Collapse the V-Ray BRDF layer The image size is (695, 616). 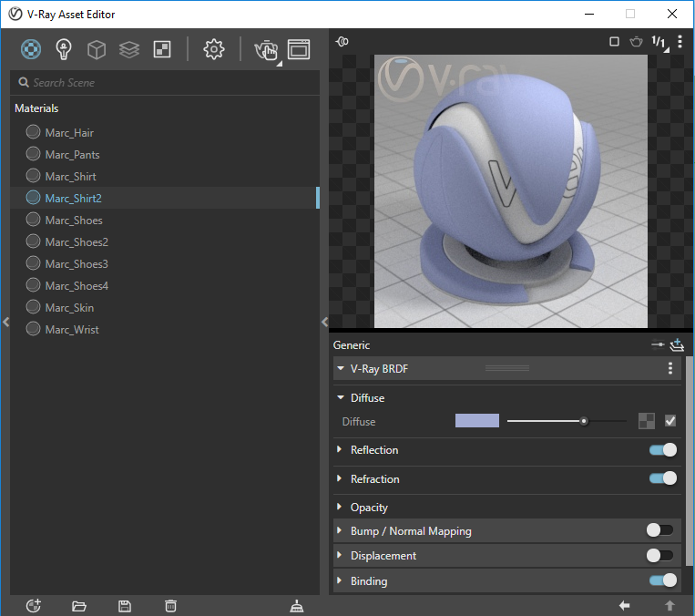341,368
